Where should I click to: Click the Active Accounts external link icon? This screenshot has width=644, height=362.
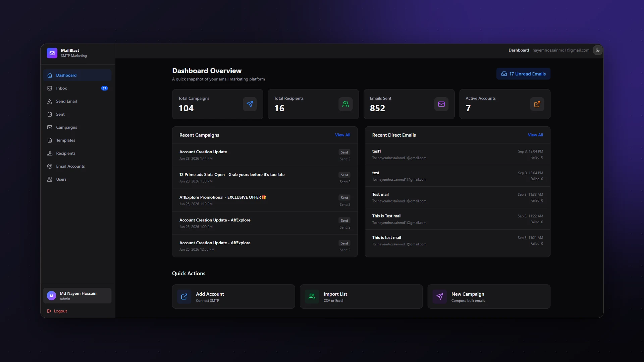click(x=537, y=104)
